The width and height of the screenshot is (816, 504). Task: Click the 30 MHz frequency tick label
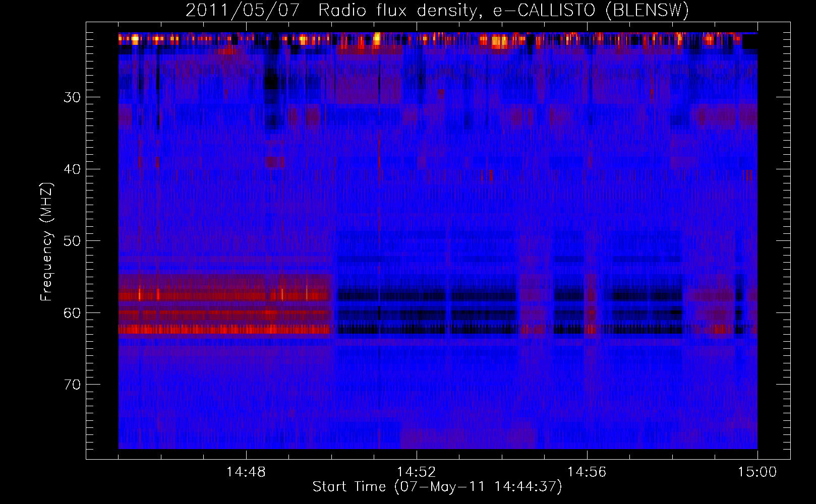click(x=72, y=97)
